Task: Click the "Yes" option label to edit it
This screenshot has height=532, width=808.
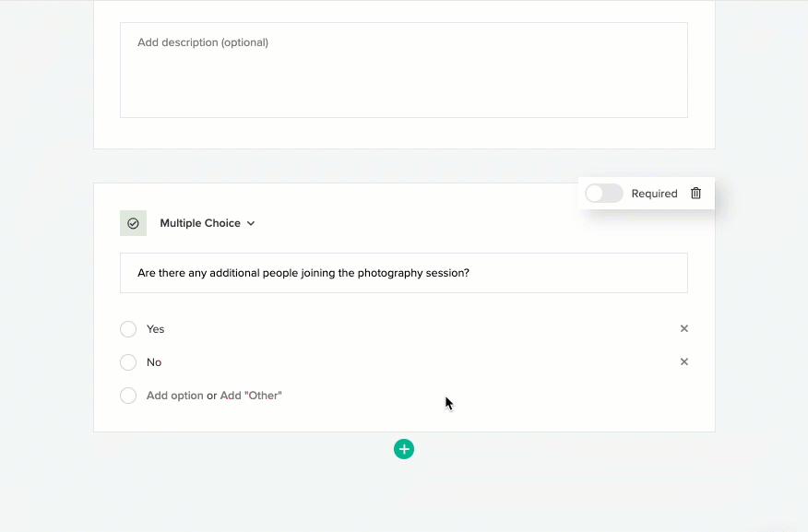Action: (155, 329)
